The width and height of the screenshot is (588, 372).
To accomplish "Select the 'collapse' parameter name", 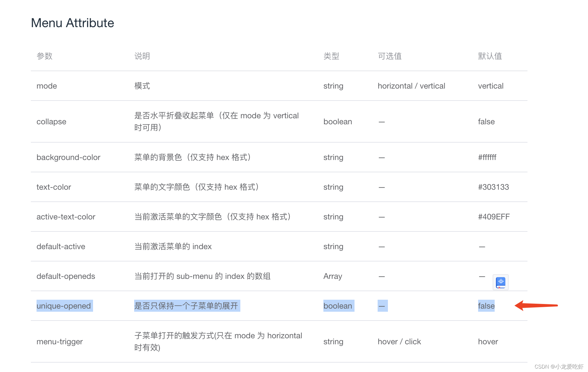I will [51, 122].
